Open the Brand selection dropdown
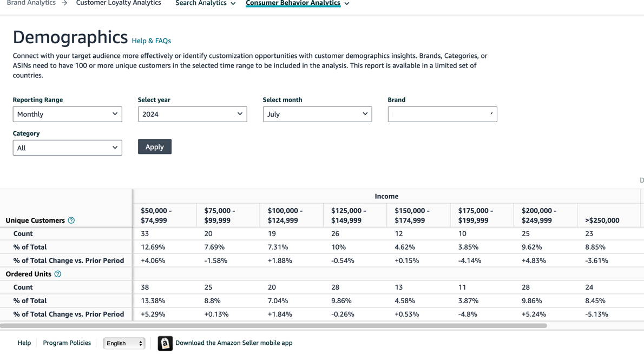 coord(442,114)
